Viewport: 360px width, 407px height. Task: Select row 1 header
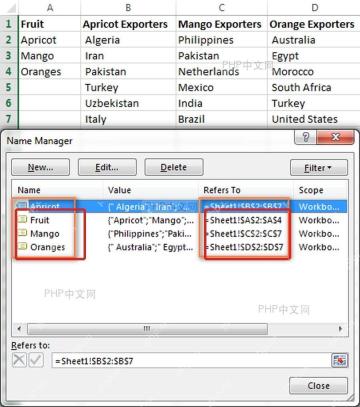point(9,24)
